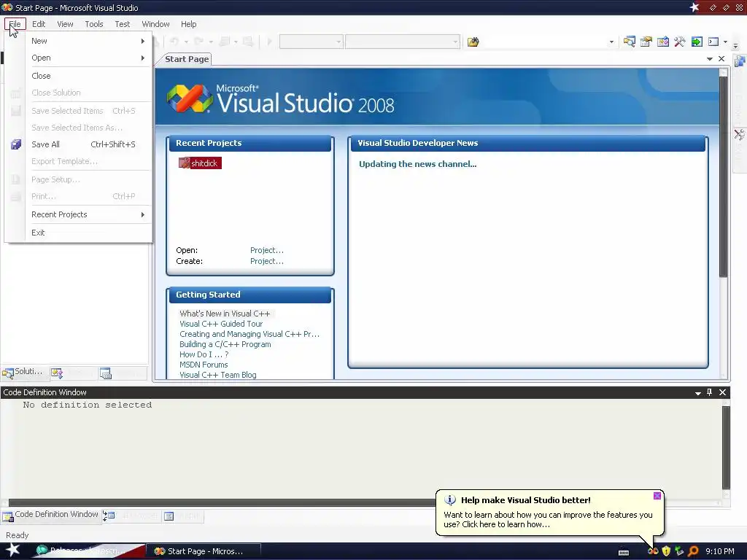The width and height of the screenshot is (747, 560).
Task: Click the keyboard icon in the taskbar
Action: coord(624,553)
